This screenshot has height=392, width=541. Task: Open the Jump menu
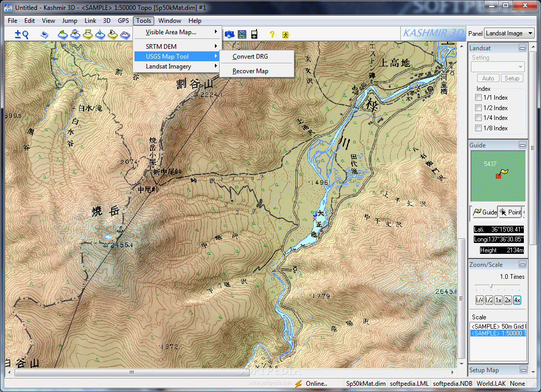[x=70, y=21]
